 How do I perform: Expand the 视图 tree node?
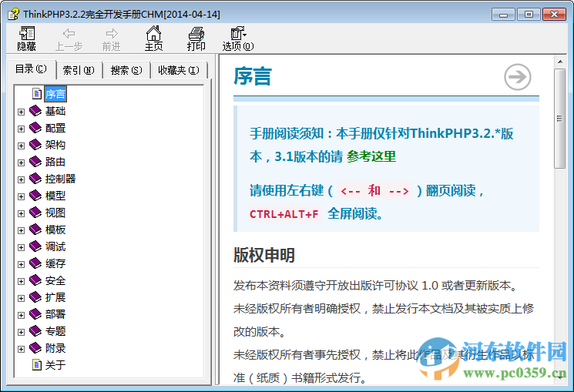click(22, 213)
